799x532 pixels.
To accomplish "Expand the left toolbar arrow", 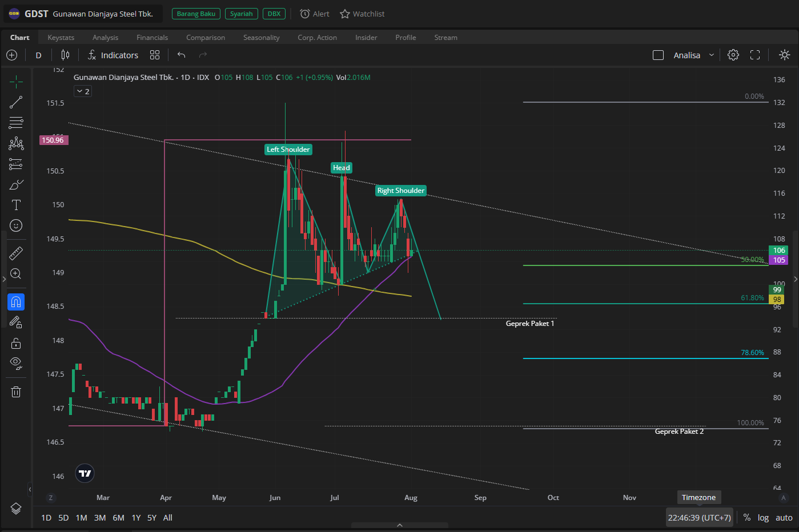I will pos(4,279).
